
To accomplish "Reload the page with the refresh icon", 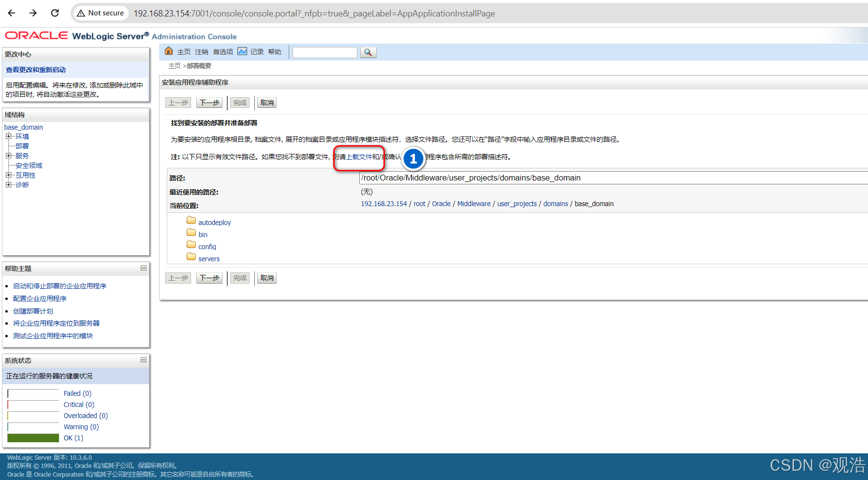I will [55, 13].
